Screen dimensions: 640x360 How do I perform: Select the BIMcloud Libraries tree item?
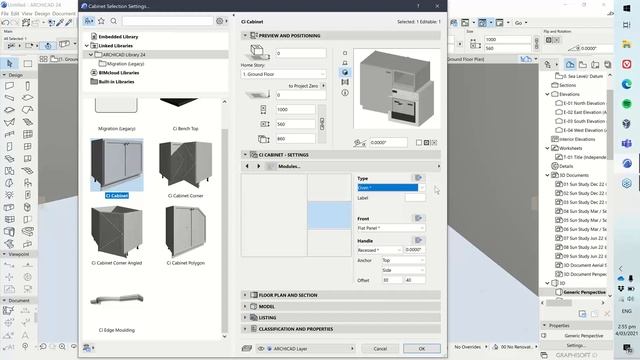pos(118,73)
